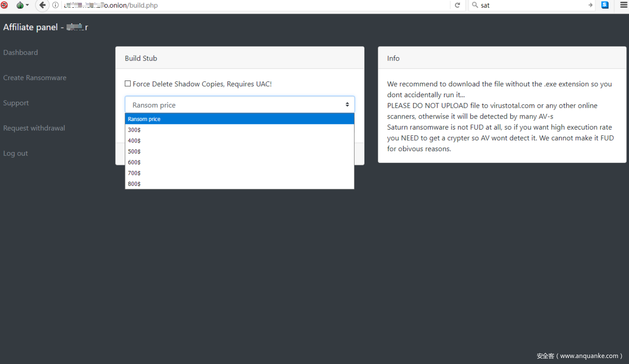Click Log out in the sidebar
The width and height of the screenshot is (629, 364).
pos(15,153)
